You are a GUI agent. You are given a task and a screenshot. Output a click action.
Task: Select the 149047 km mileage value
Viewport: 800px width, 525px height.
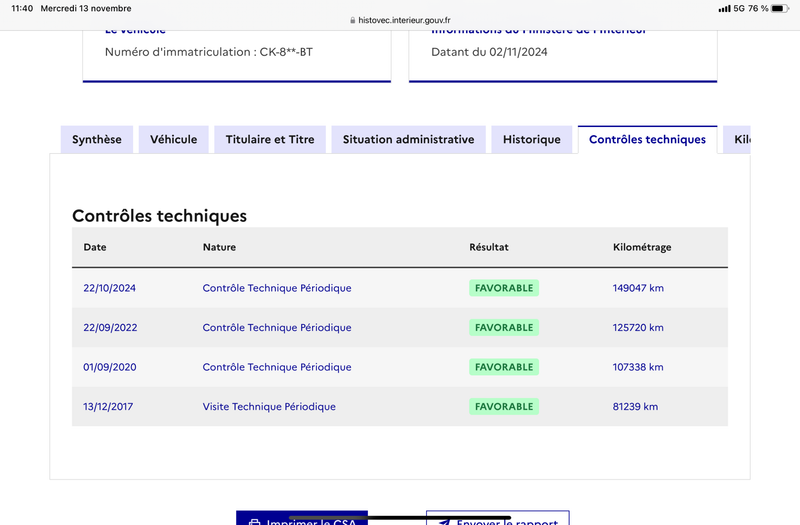(x=638, y=288)
